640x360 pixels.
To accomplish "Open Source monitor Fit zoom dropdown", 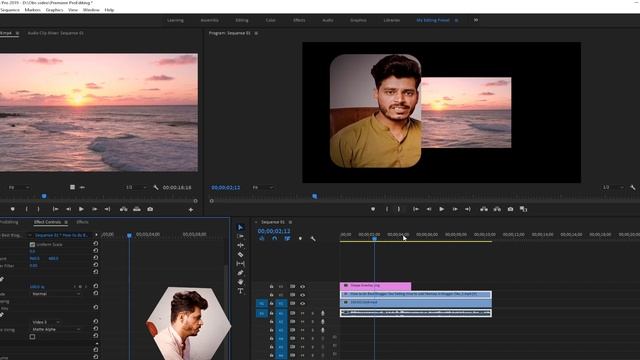I will click(19, 187).
